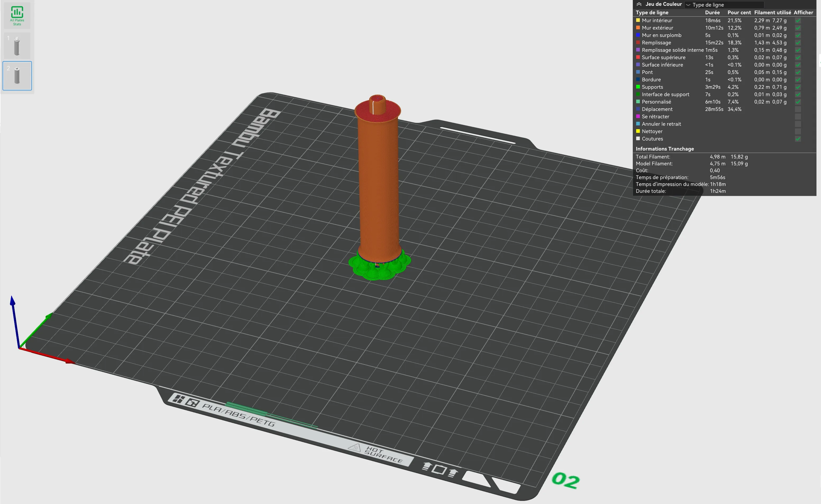821x504 pixels.
Task: Open the All Plates Stats icon
Action: click(x=17, y=16)
